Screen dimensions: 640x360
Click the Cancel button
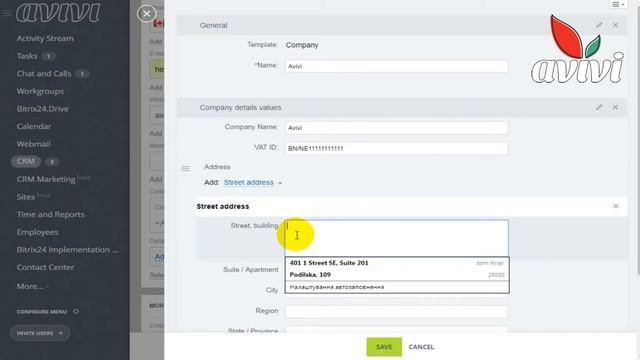421,347
